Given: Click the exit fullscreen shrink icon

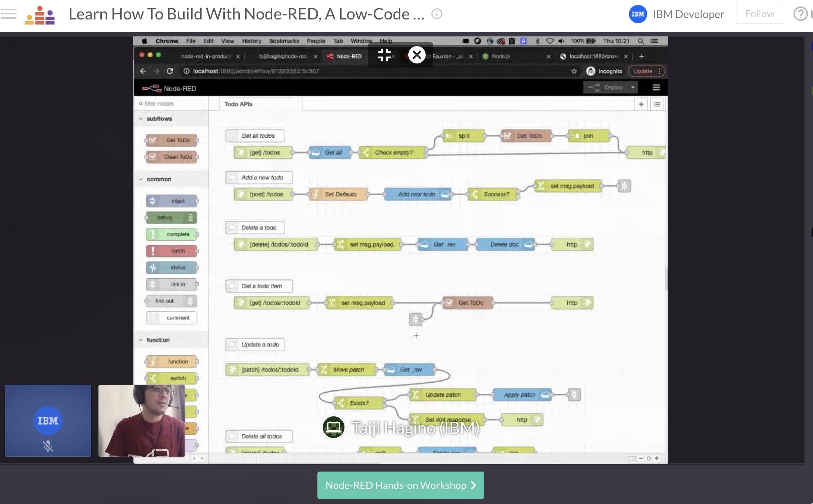Looking at the screenshot, I should (x=384, y=55).
